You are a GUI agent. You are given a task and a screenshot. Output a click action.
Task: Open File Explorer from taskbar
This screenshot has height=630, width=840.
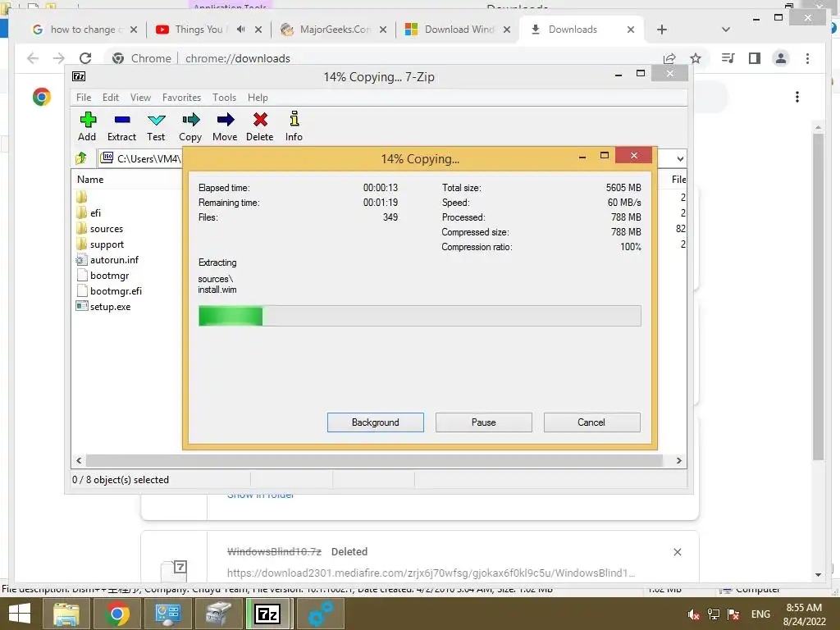pos(66,614)
